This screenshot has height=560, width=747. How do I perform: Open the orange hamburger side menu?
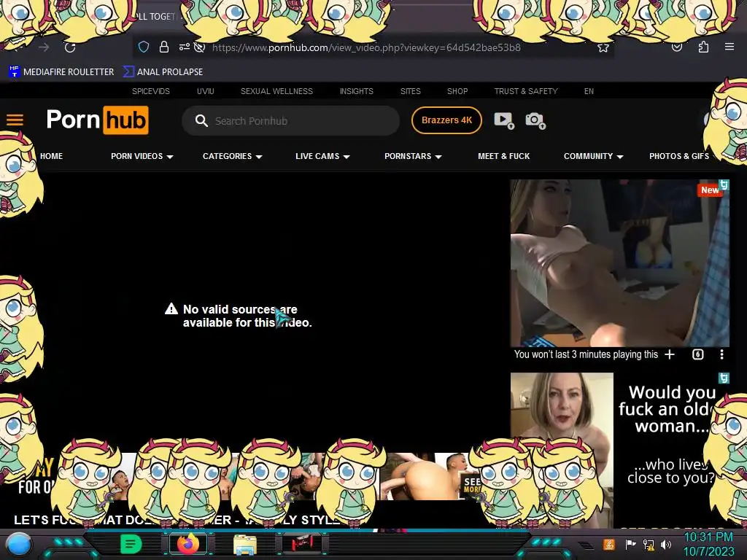click(15, 120)
